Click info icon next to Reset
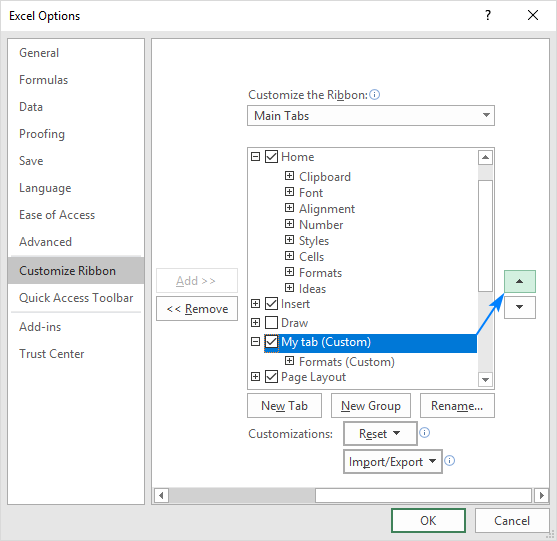The width and height of the screenshot is (557, 541). [x=424, y=433]
